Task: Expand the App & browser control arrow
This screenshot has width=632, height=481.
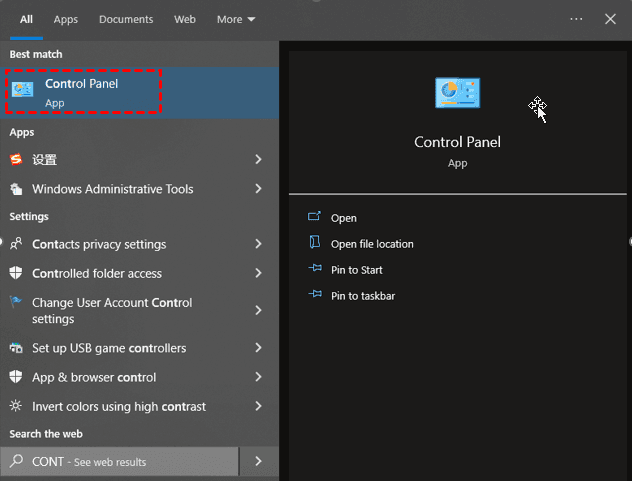Action: coord(258,377)
